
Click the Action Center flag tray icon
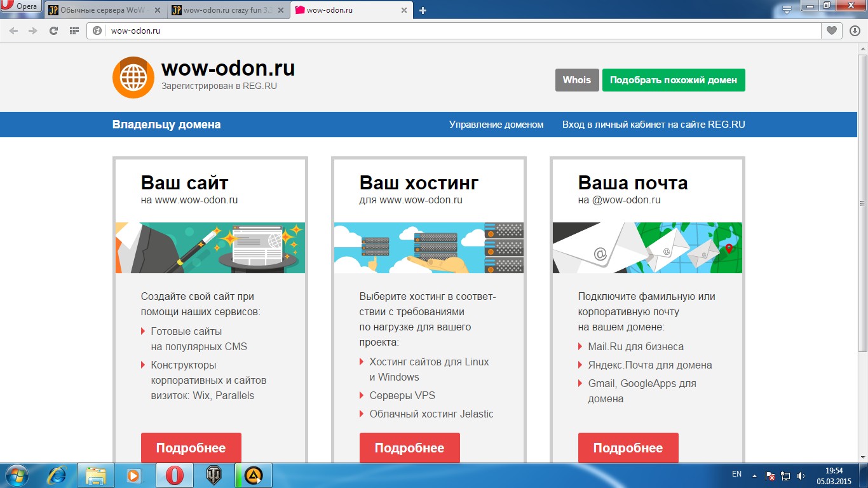tap(770, 475)
